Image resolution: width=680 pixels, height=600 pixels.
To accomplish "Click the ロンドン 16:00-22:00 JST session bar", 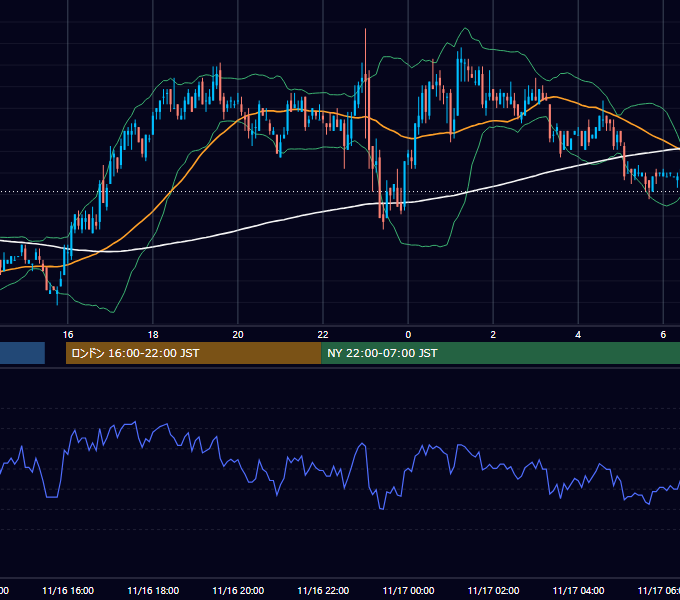I will click(x=193, y=353).
